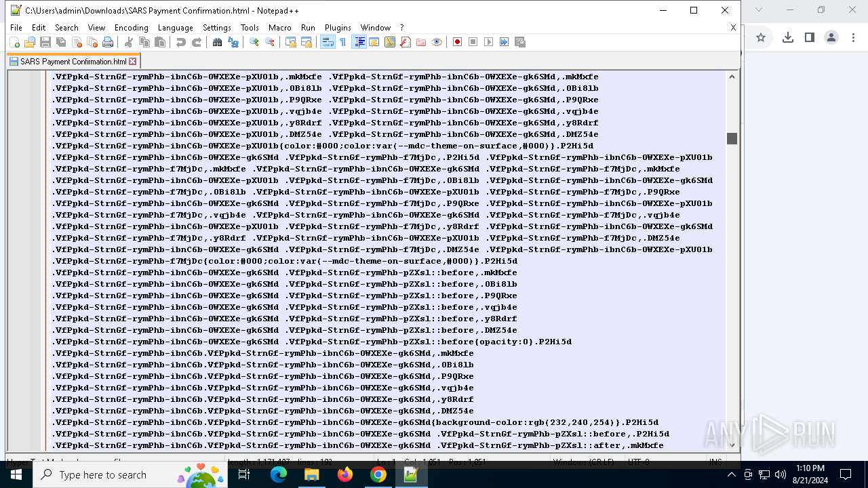Open the Run menu
The height and width of the screenshot is (488, 868).
(308, 28)
